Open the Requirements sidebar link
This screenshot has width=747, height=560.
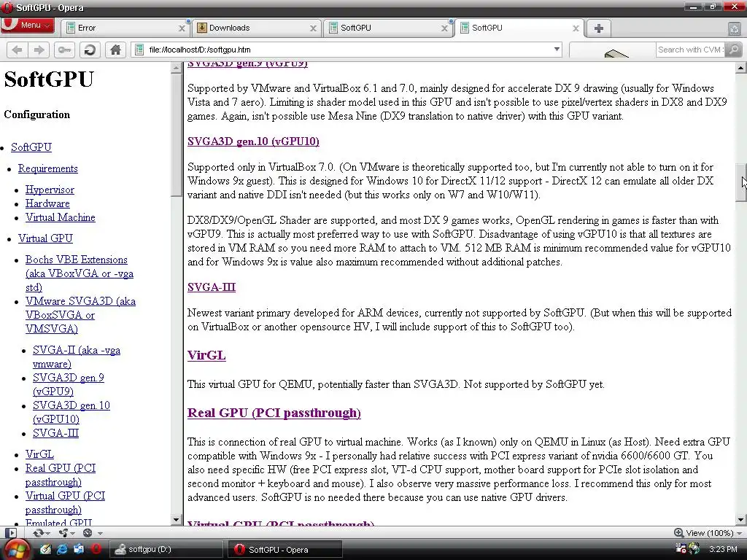pos(47,168)
